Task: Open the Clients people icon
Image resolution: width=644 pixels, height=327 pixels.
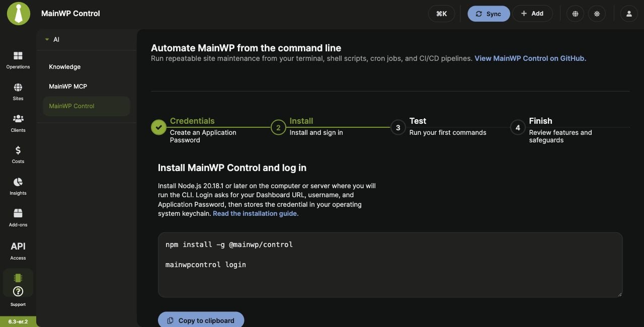Action: coord(18,119)
